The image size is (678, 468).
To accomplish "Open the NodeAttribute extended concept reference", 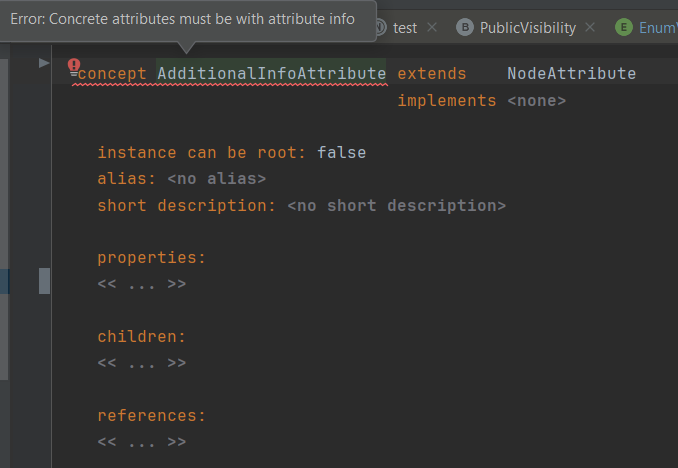I will point(571,74).
